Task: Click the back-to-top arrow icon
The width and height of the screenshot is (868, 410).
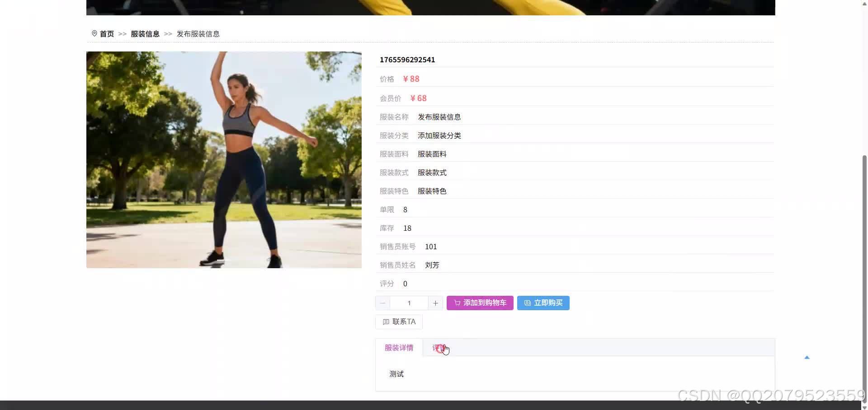Action: tap(807, 358)
